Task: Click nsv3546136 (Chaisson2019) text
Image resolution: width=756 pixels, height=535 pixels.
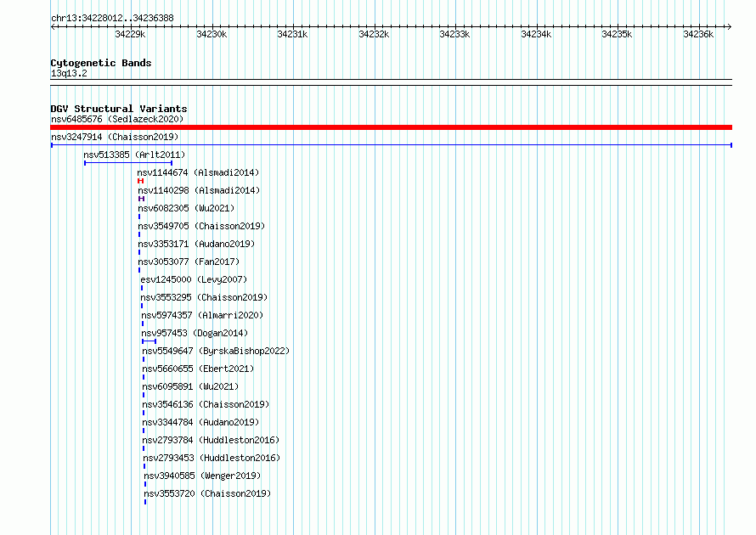Action: point(206,404)
